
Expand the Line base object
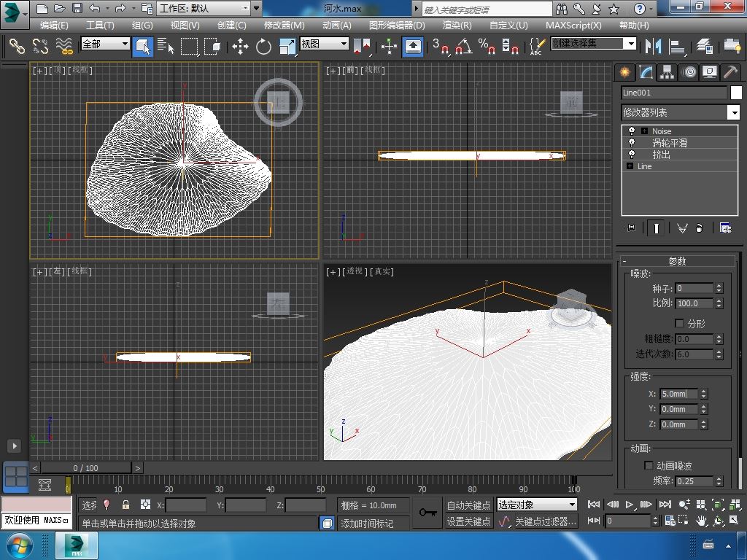630,166
